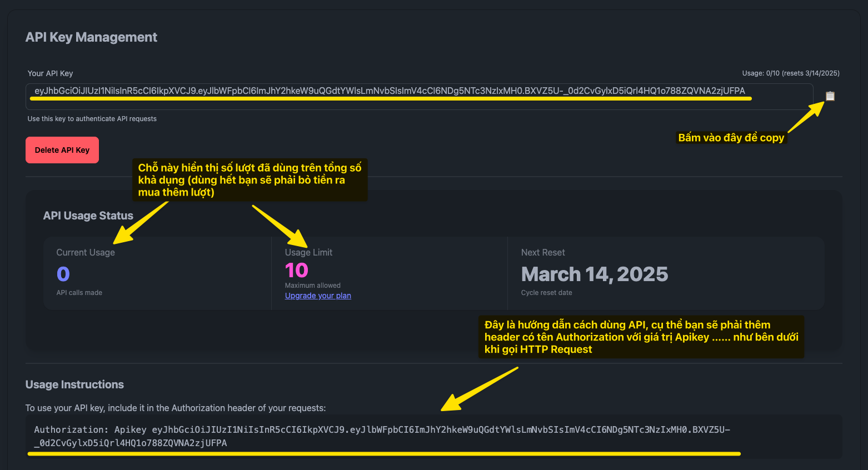Click the Your API Key label
Viewport: 868px width, 470px height.
pyautogui.click(x=50, y=73)
